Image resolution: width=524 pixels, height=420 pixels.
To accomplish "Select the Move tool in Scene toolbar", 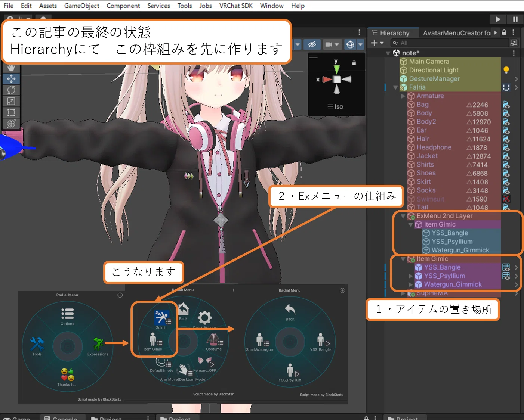I will coord(11,79).
